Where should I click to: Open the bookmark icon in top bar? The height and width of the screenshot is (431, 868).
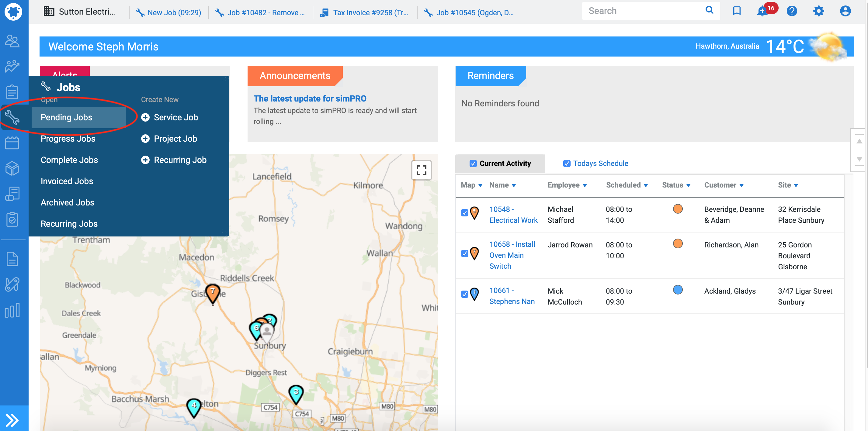coord(737,11)
